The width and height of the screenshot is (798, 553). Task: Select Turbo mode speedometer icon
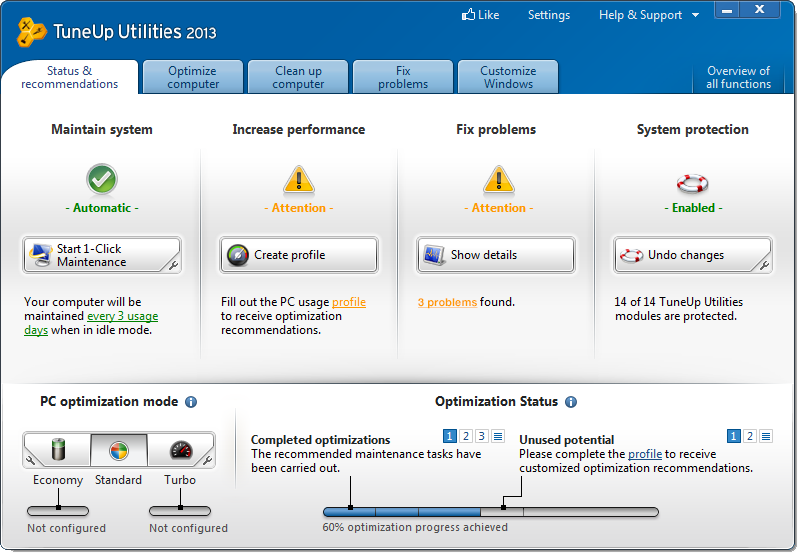pyautogui.click(x=181, y=450)
